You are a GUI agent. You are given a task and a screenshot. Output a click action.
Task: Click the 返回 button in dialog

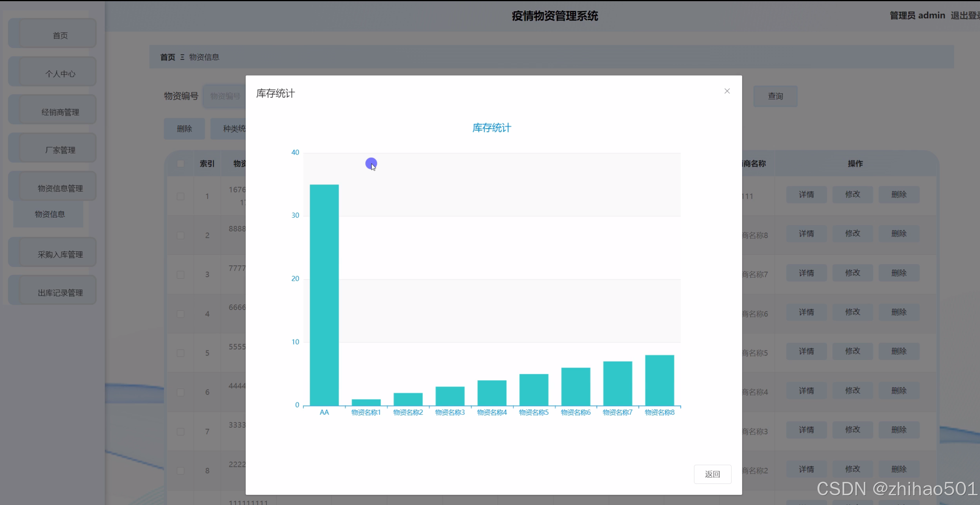tap(712, 474)
